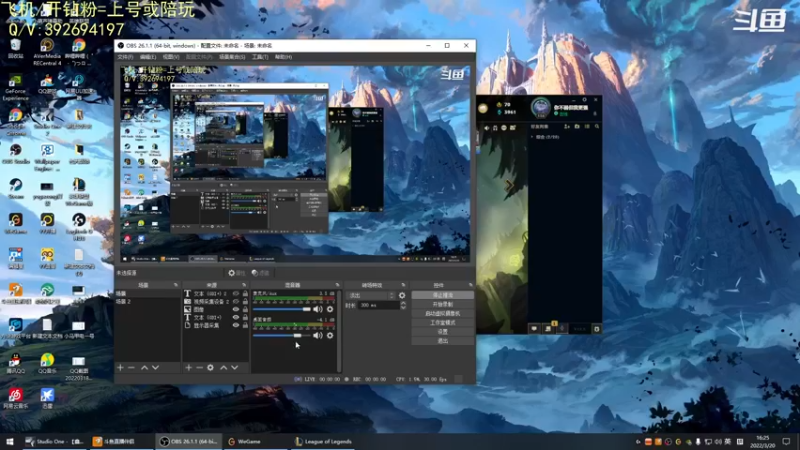This screenshot has height=450, width=800.
Task: Open the Windows Start menu
Action: click(x=10, y=441)
